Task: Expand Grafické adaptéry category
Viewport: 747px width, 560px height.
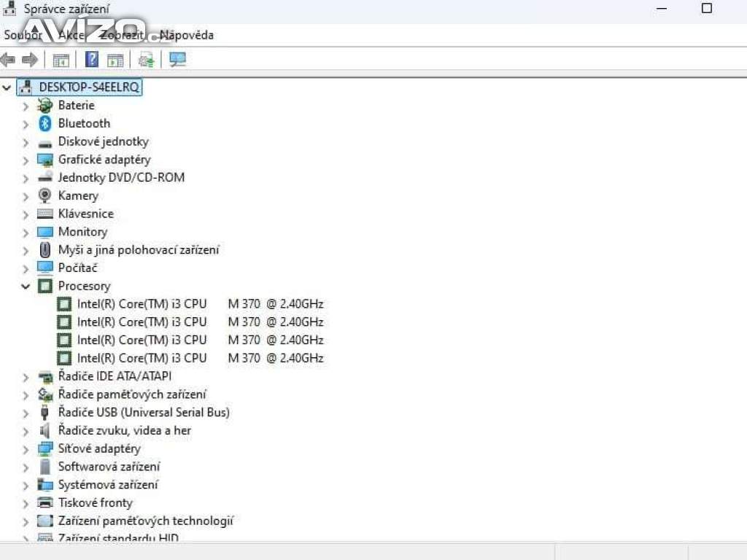Action: point(26,160)
